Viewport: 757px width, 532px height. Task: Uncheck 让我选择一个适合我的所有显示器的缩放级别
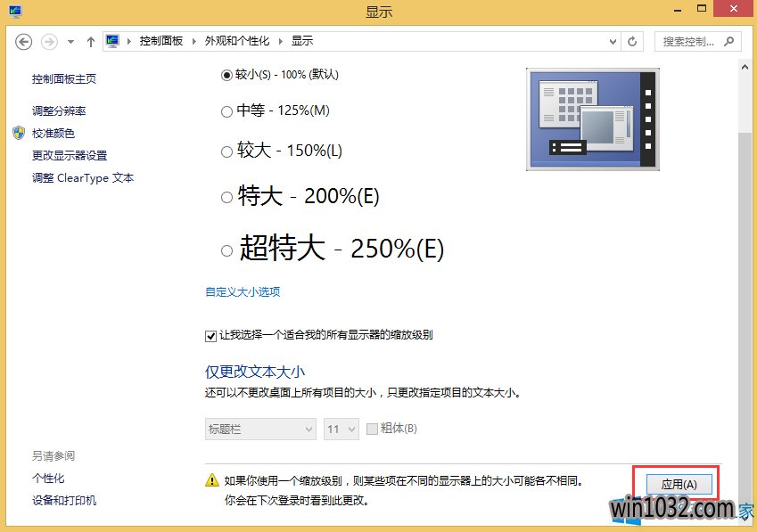[211, 336]
